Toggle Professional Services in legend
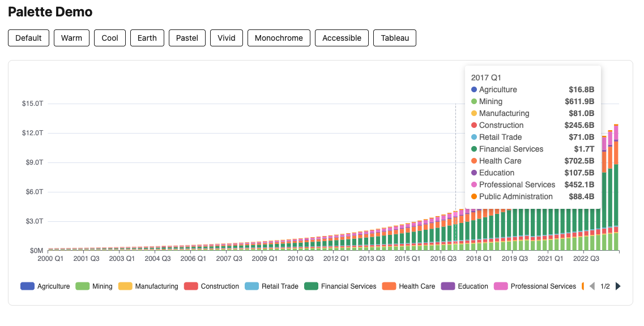Image resolution: width=644 pixels, height=326 pixels. [535, 286]
